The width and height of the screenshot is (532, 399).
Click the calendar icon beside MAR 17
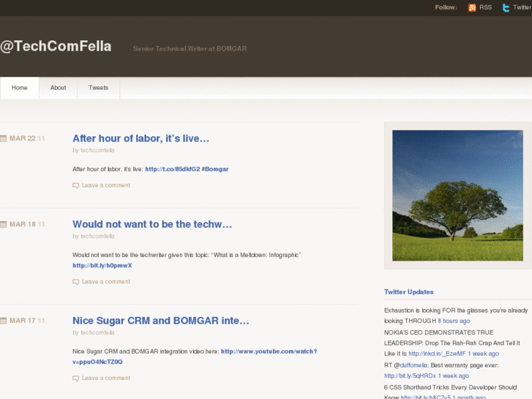point(4,321)
